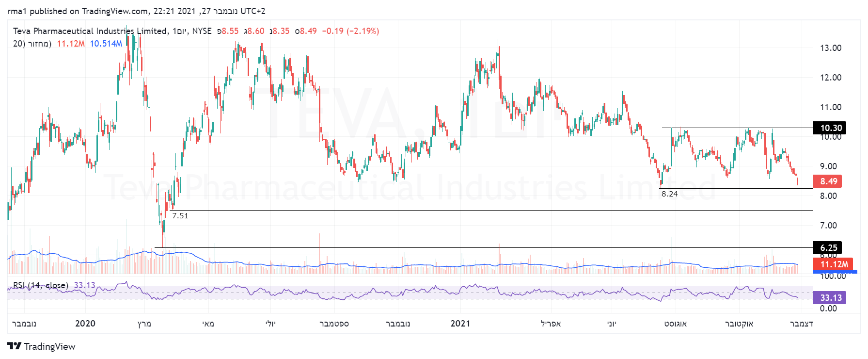The width and height of the screenshot is (868, 359).
Task: Click the high price value 8.60
Action: click(256, 31)
